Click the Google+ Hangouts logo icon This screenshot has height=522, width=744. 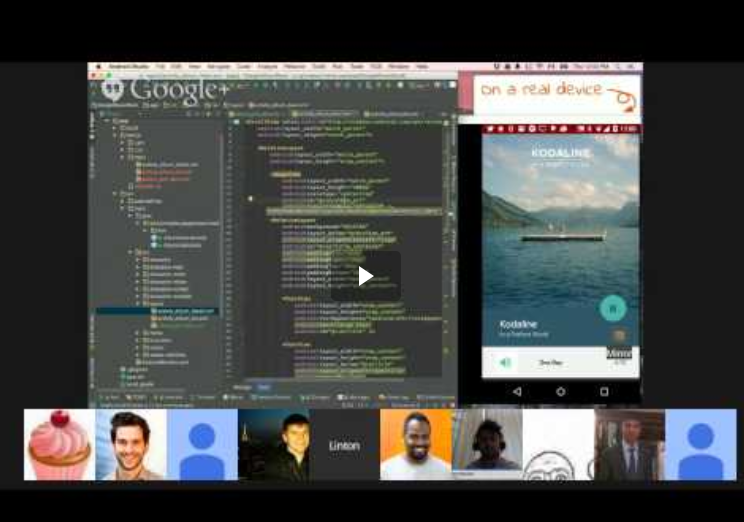112,89
